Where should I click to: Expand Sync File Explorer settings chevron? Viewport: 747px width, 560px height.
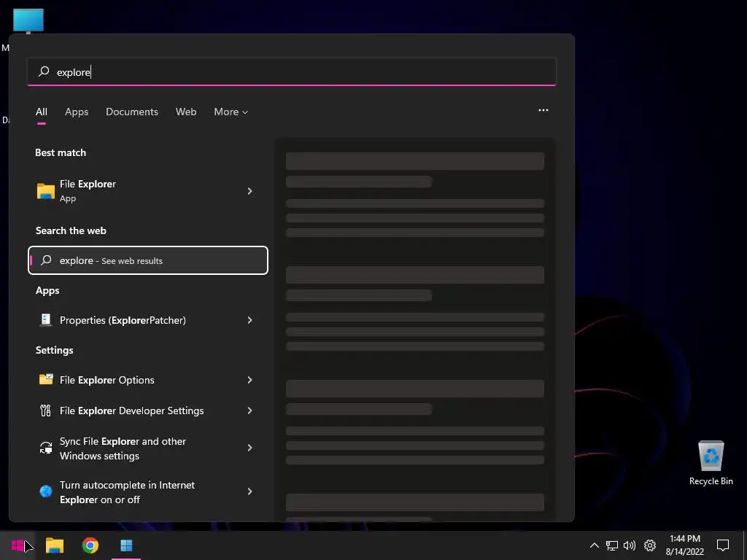click(x=249, y=448)
